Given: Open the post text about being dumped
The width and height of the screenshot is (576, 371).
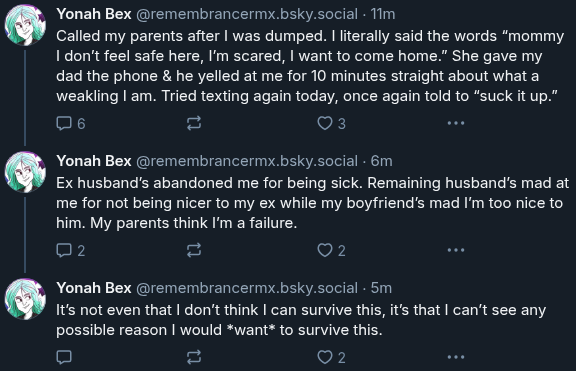Looking at the screenshot, I should (x=310, y=66).
